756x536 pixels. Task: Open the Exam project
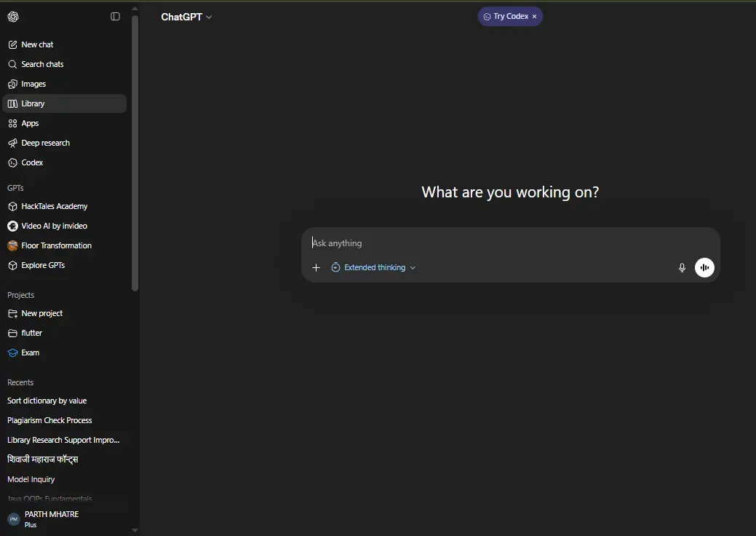tap(64, 353)
